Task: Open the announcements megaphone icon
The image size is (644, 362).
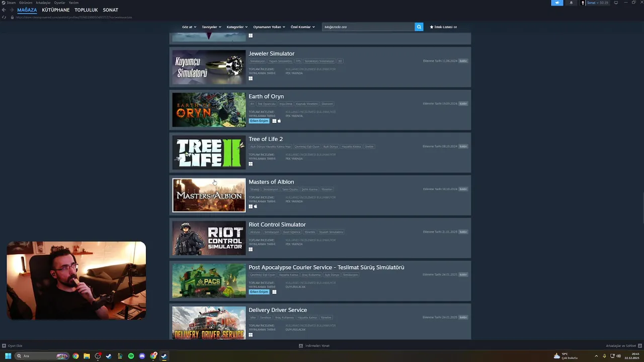Action: click(x=557, y=3)
